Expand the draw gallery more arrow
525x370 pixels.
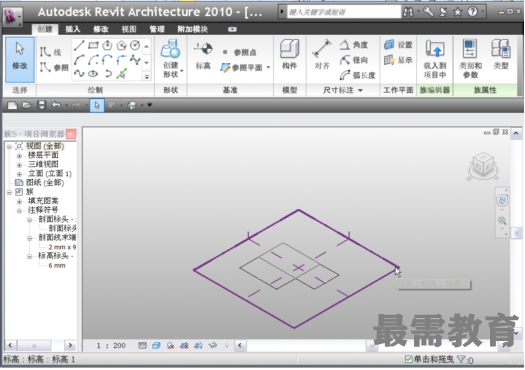(147, 77)
